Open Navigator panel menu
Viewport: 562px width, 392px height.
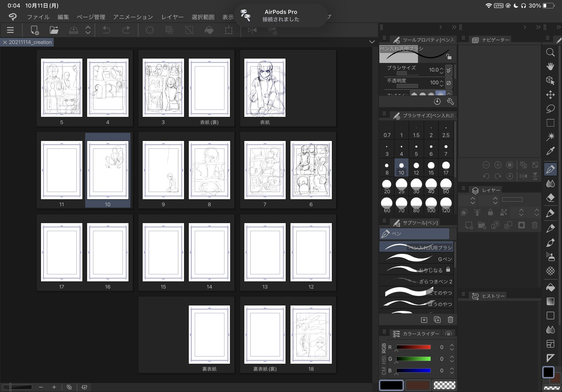[x=463, y=38]
